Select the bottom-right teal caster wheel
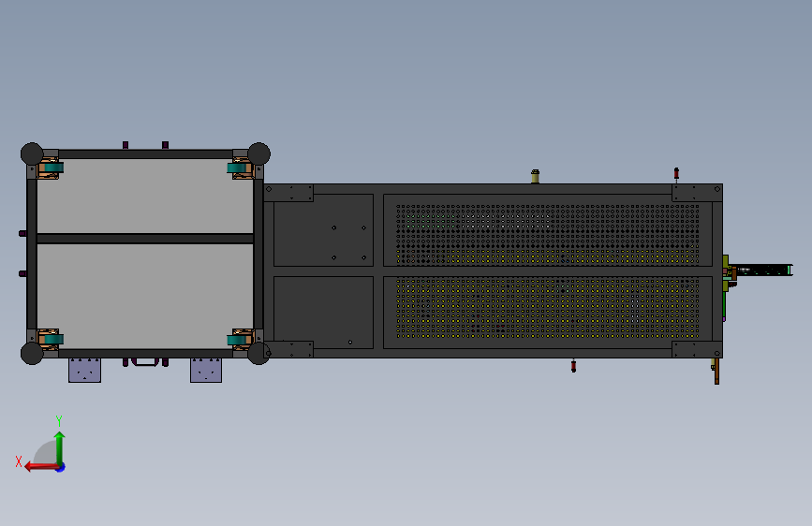The width and height of the screenshot is (812, 526). tap(238, 340)
